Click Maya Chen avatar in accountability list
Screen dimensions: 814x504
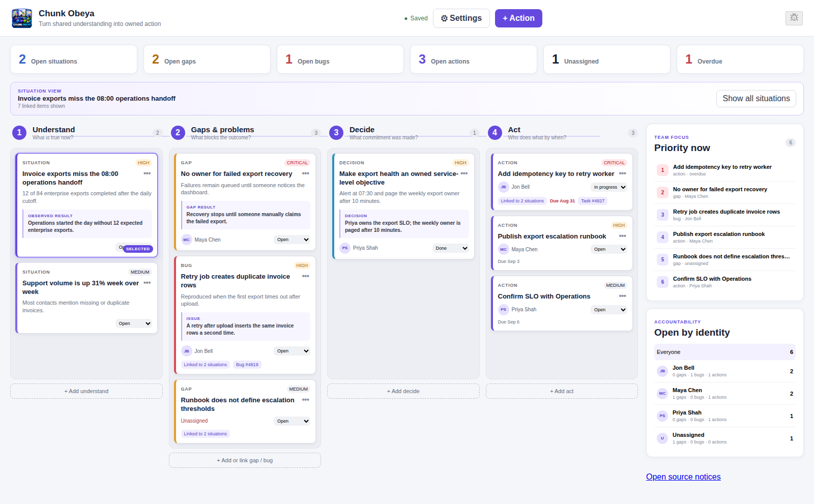point(662,394)
